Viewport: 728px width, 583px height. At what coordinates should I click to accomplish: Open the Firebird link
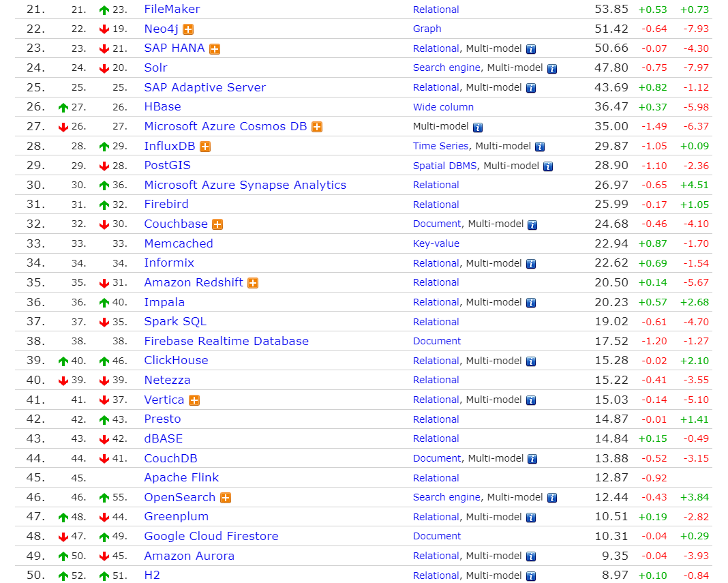pyautogui.click(x=166, y=205)
